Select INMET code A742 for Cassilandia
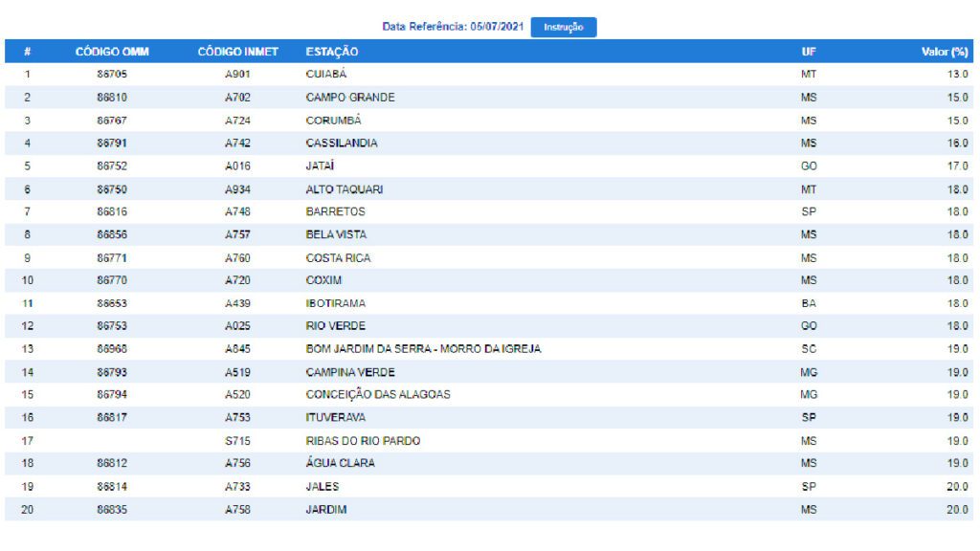The height and width of the screenshot is (551, 980). [237, 143]
